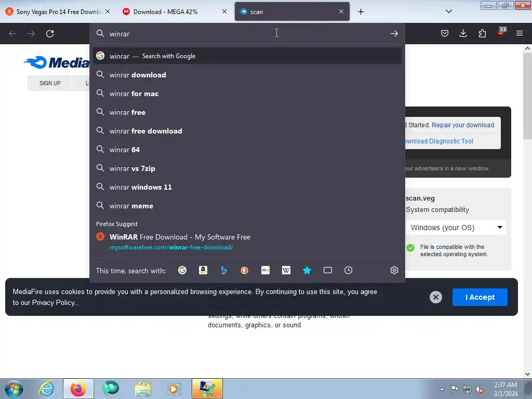The width and height of the screenshot is (532, 399).
Task: Click the MediaFire logo
Action: pyautogui.click(x=56, y=62)
